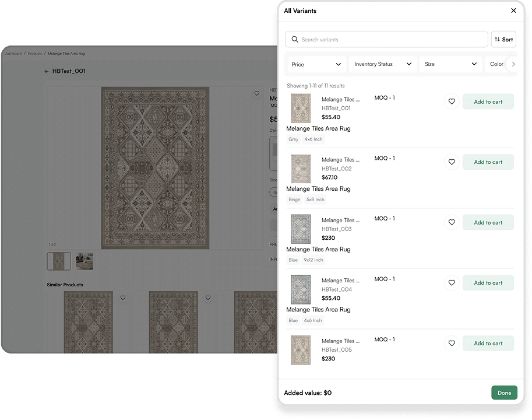Open the HBTest_005 rug thumbnail
Viewport: 532px width, 420px height.
pos(301,350)
